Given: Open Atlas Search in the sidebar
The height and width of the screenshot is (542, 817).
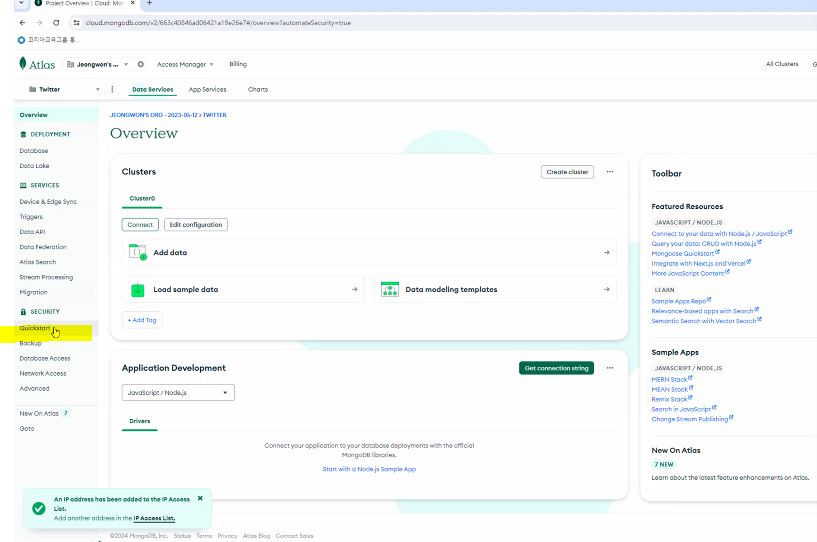Looking at the screenshot, I should tap(38, 262).
